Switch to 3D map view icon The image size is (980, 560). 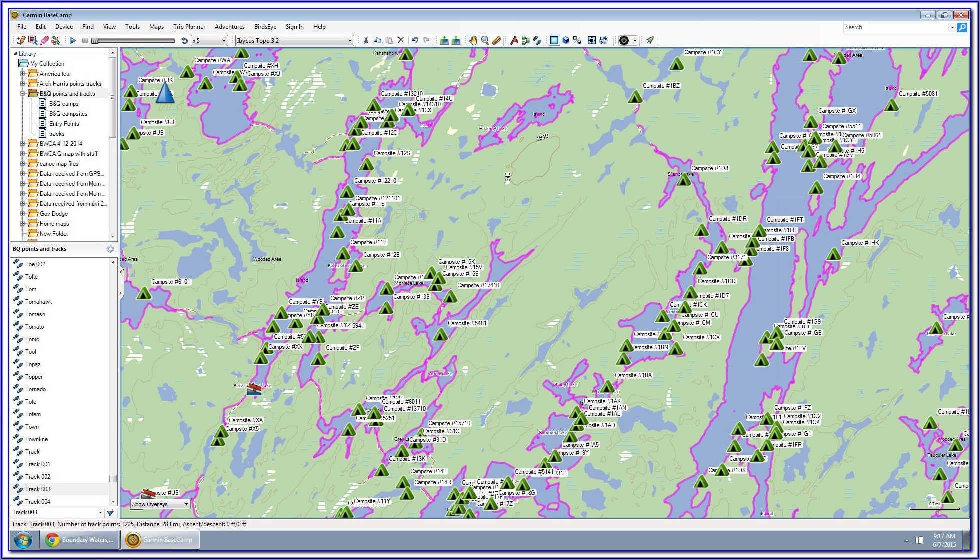(566, 41)
